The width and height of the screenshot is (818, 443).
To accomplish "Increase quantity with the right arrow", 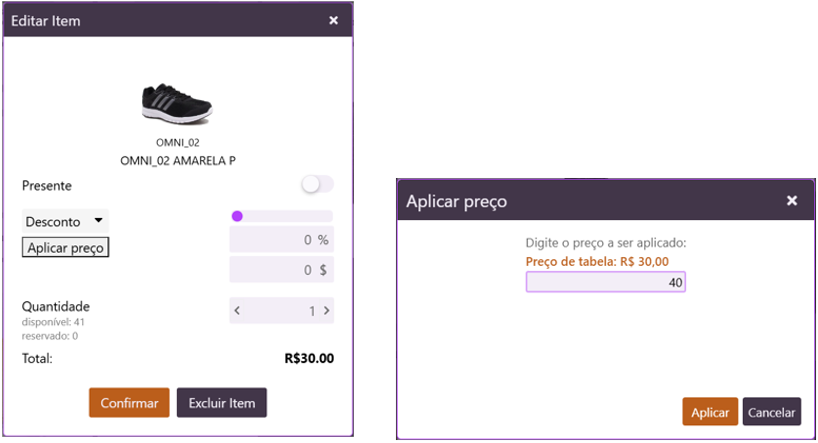I will point(326,311).
